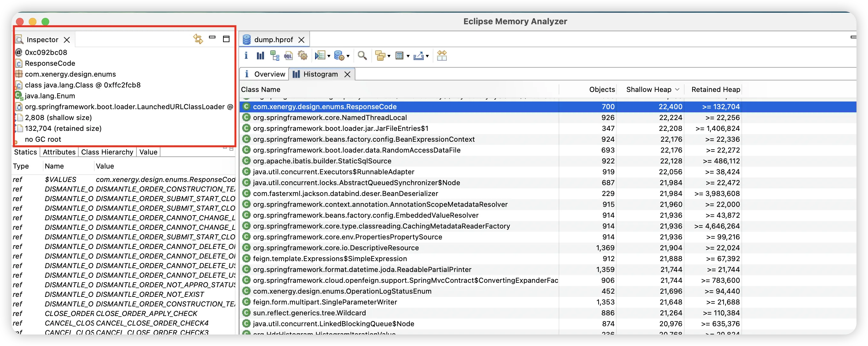Open the dominator tree toolbar icon
Screen dimensions: 868x346
click(275, 56)
